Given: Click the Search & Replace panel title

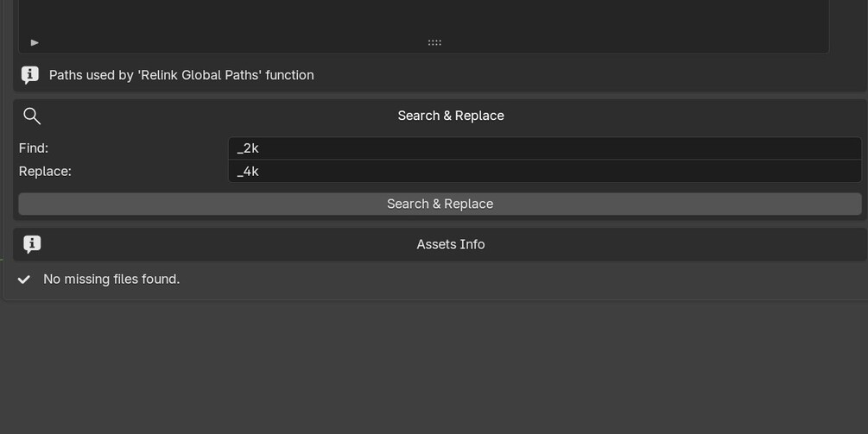Looking at the screenshot, I should 451,116.
